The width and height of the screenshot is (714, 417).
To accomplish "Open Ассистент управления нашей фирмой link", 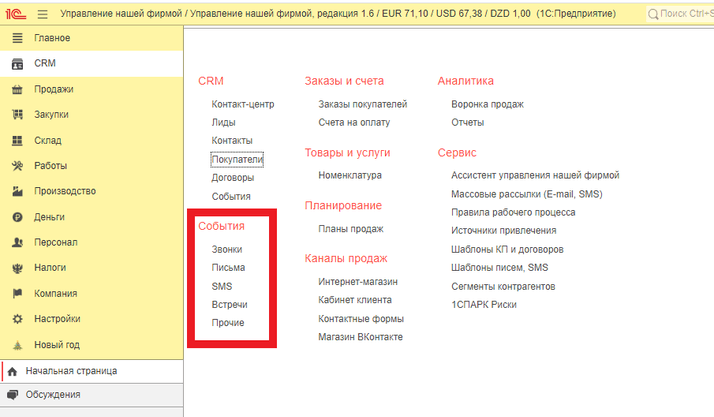I will point(535,175).
